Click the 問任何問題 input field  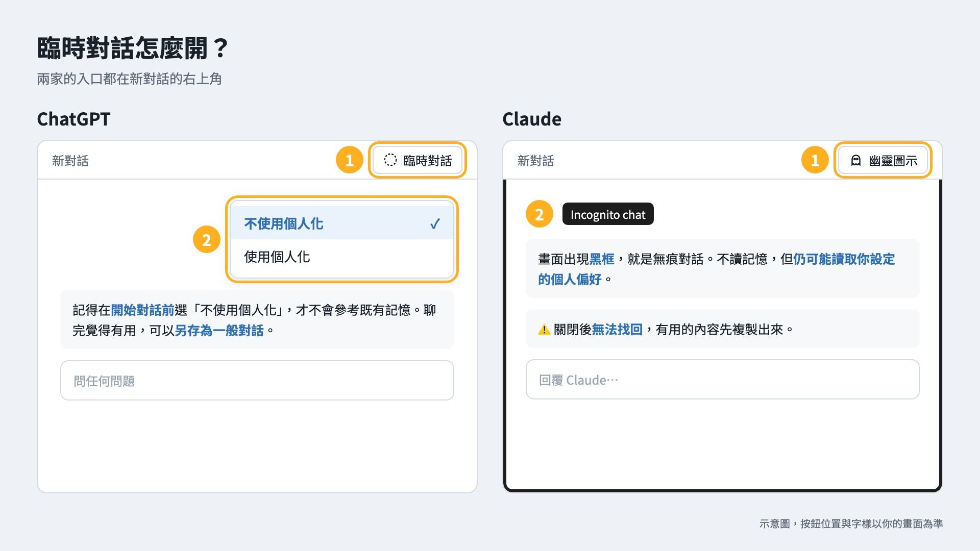pyautogui.click(x=257, y=381)
